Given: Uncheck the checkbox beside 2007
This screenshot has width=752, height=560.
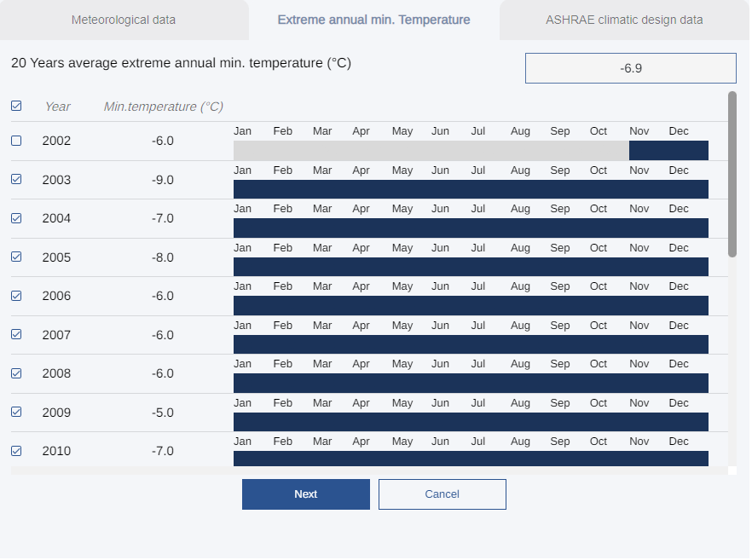Looking at the screenshot, I should [16, 335].
